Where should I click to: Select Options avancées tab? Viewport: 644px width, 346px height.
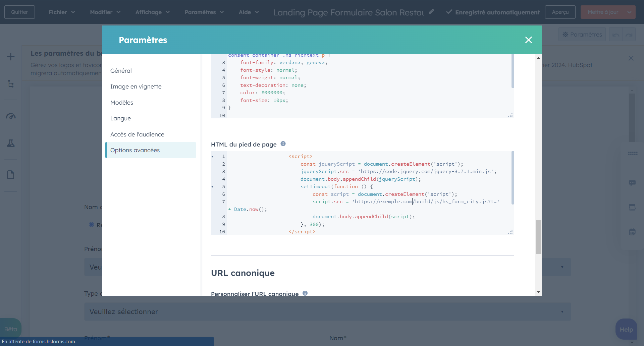point(151,150)
